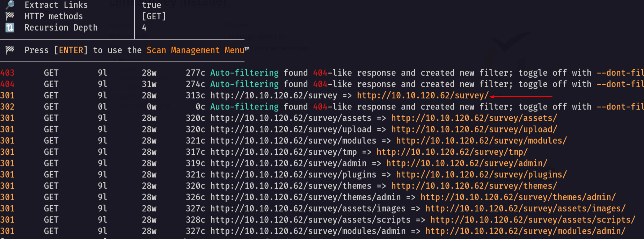The height and width of the screenshot is (239, 644).
Task: Open the survey/admin/ redirect URL
Action: click(467, 163)
